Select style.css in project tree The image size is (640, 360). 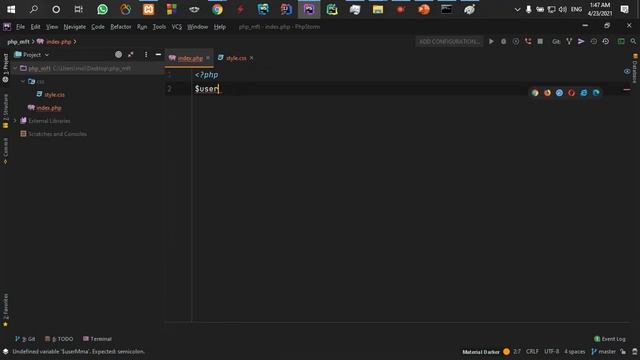coord(54,95)
